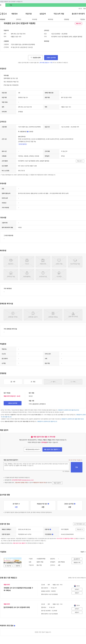Click the 장애인용 승강기 icon
The height and width of the screenshot is (644, 86).
tap(33, 315)
